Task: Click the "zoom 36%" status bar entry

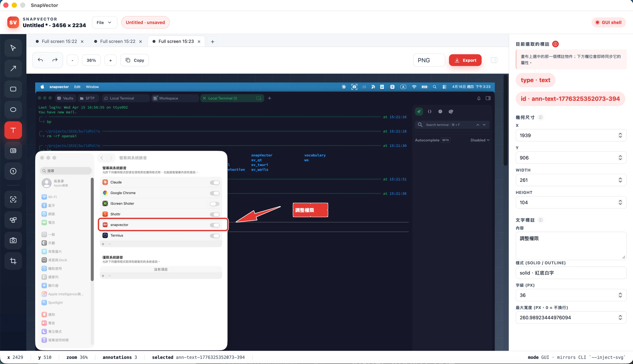Action: point(77,357)
